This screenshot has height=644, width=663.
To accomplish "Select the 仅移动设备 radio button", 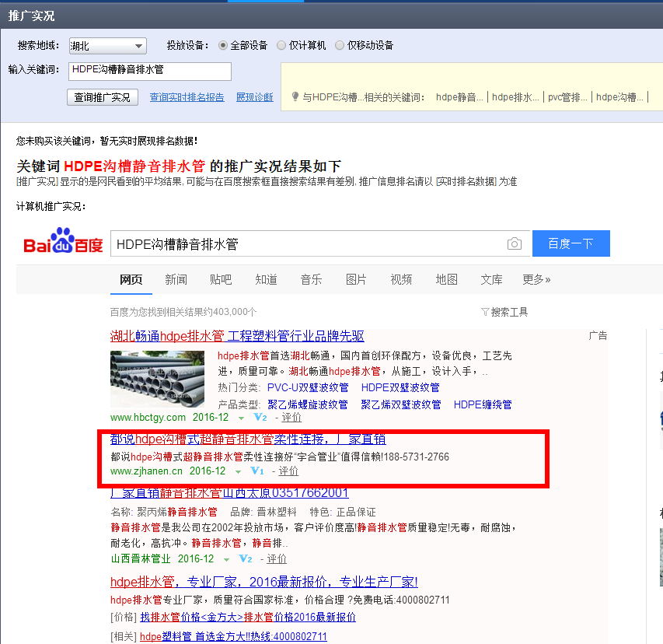I will pos(340,45).
